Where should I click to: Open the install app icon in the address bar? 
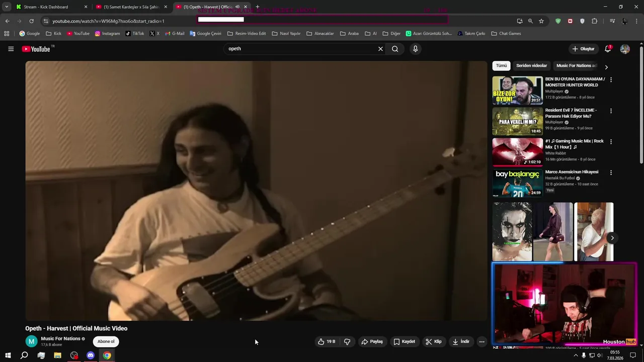[520, 21]
